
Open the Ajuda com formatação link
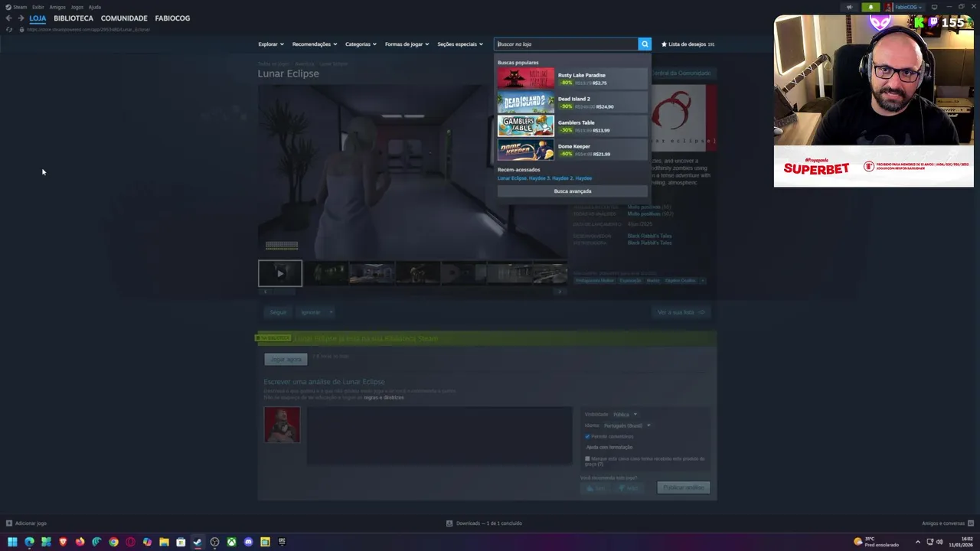pos(609,448)
